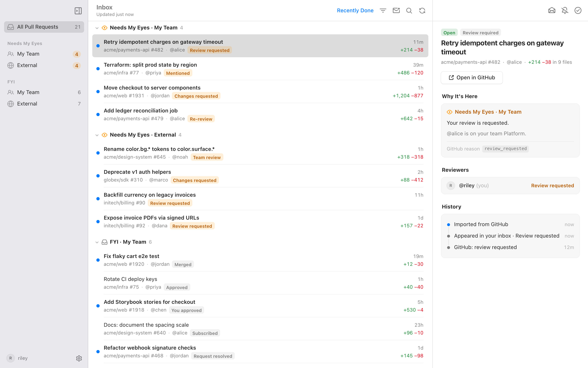588x368 pixels.
Task: Click the Mentioned badge on Terraform row
Action: (178, 73)
